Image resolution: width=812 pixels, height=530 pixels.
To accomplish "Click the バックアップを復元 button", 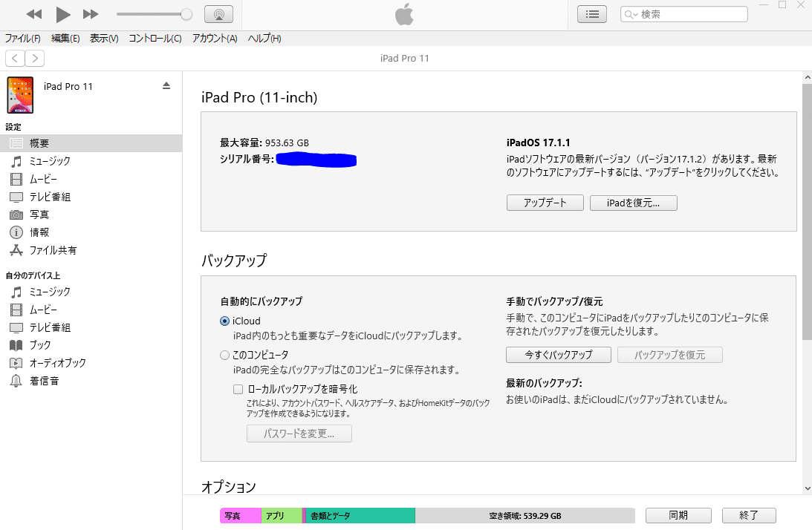I will [669, 355].
